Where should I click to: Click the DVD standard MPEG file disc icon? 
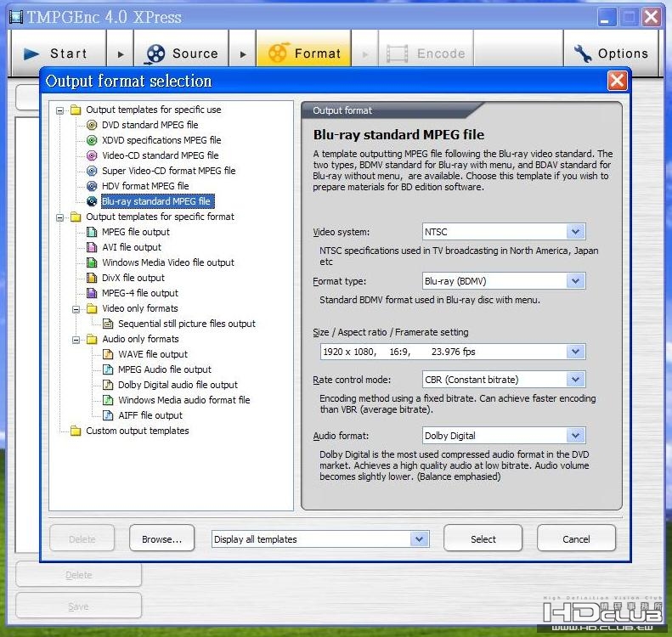coord(92,125)
